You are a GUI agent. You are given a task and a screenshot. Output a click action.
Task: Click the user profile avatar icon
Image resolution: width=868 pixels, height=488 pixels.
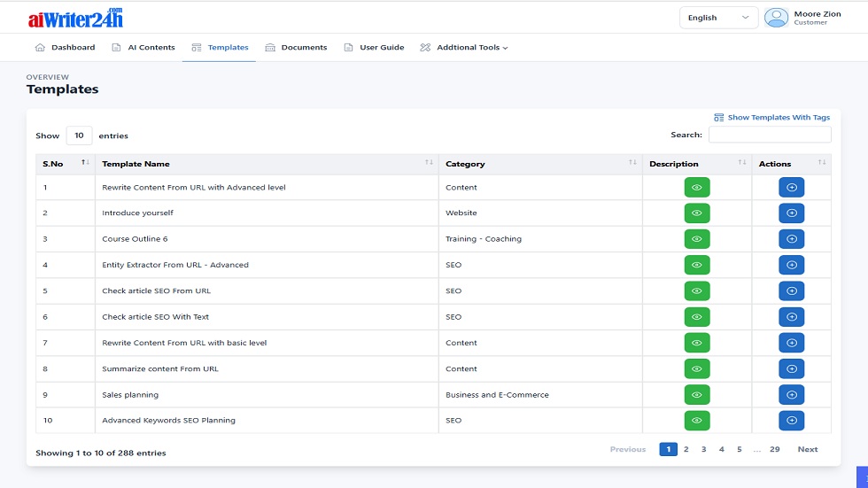(x=776, y=18)
